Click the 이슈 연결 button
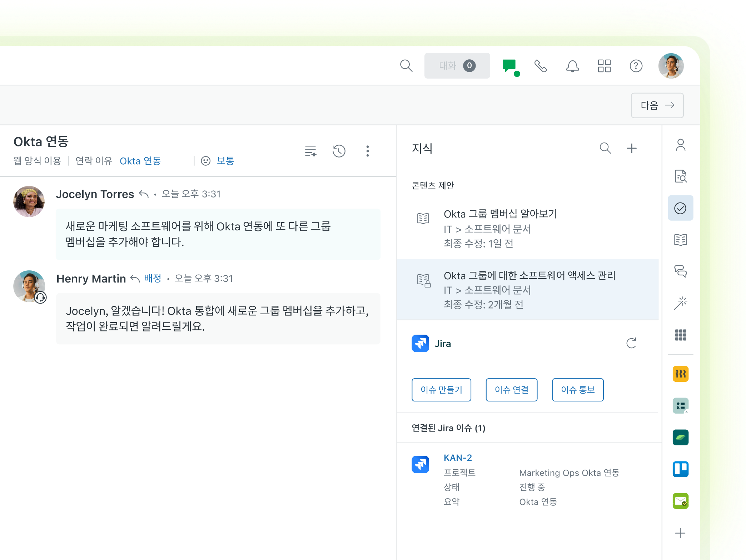This screenshot has width=746, height=560. 511,390
